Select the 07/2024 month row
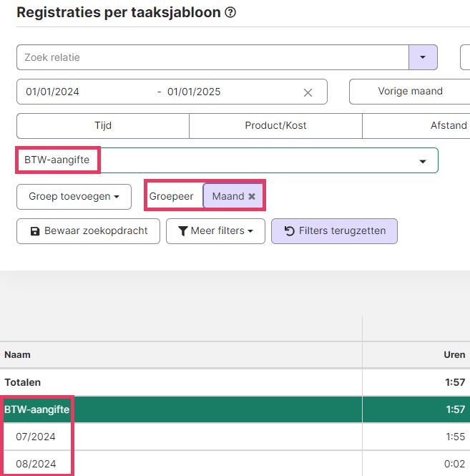The image size is (470, 476). click(235, 437)
